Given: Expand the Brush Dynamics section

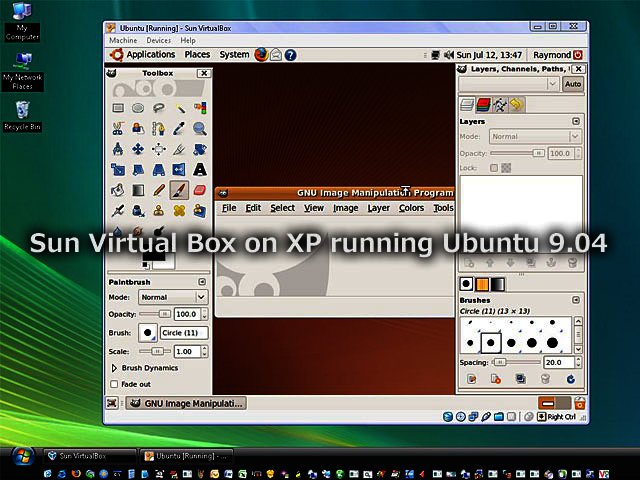Looking at the screenshot, I should tap(114, 368).
